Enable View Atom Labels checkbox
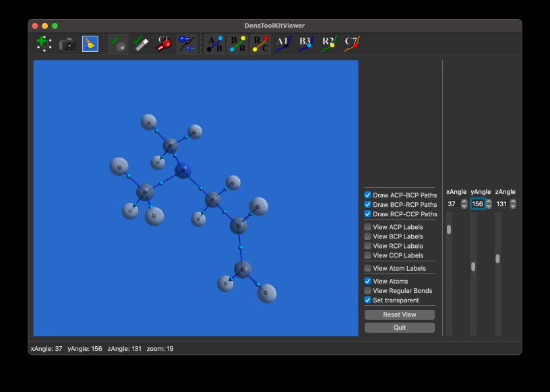The image size is (550, 392). (x=368, y=269)
